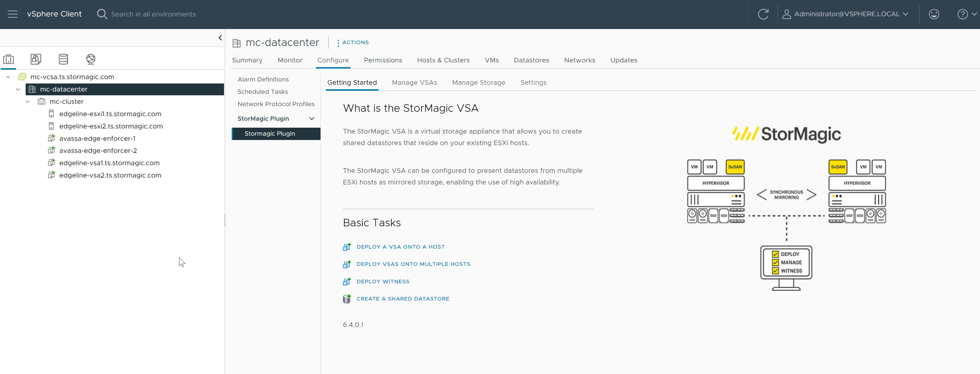The height and width of the screenshot is (374, 980).
Task: Select avassa-edge-enforcer-1 VM in tree
Action: [x=97, y=138]
